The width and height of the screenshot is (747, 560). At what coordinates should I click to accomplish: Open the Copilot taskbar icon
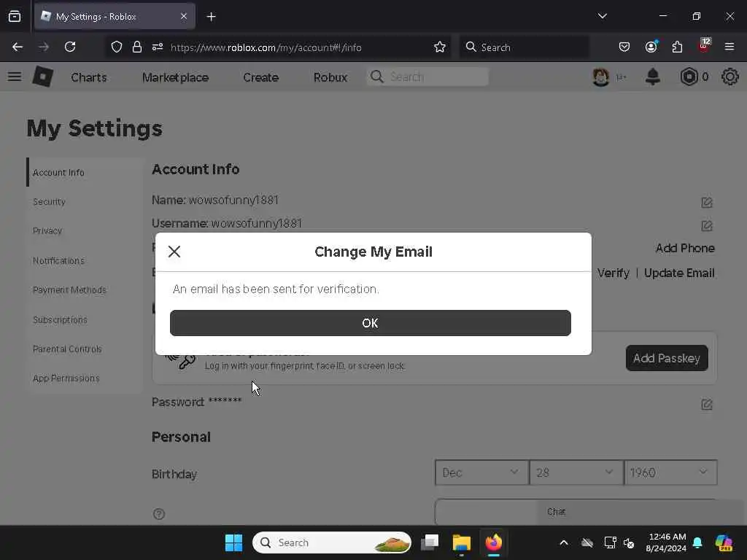[724, 542]
